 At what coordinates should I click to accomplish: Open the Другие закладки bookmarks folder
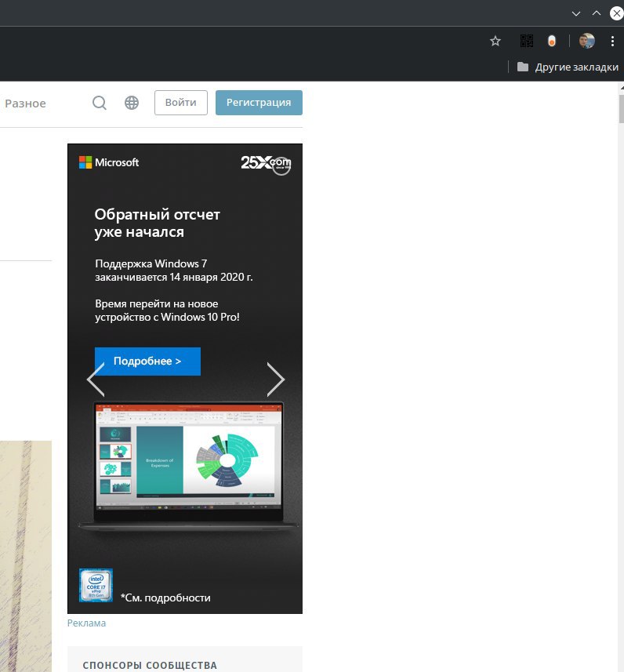[568, 67]
